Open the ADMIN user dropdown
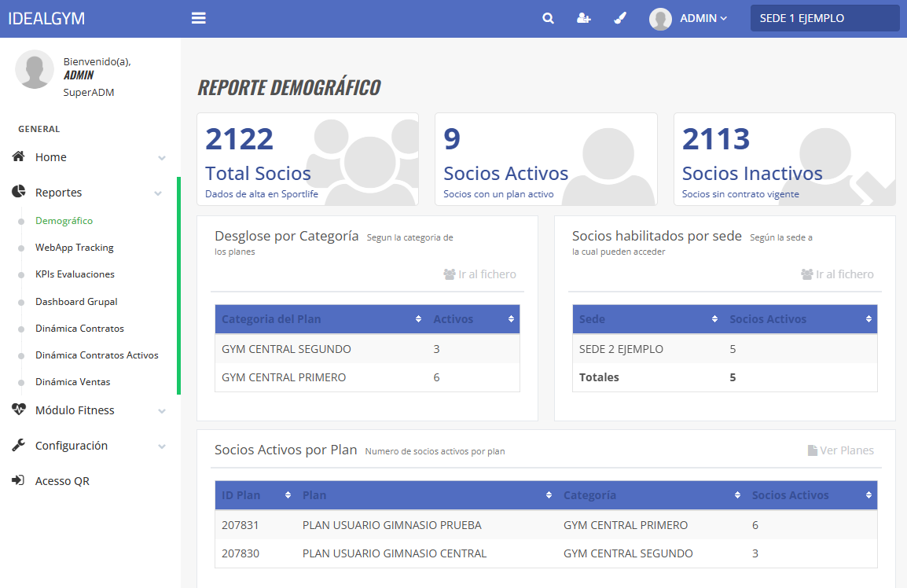This screenshot has width=907, height=588. [703, 19]
